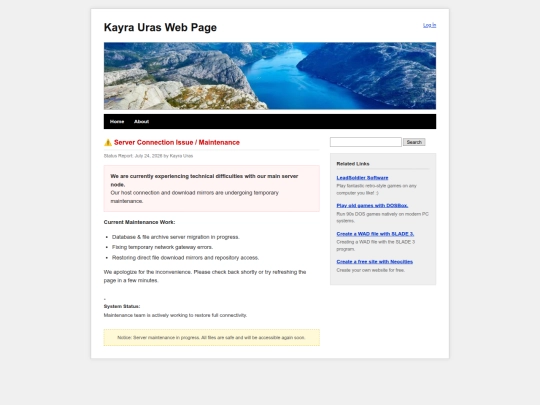This screenshot has width=540, height=405.
Task: Click the Database & file archive migration bullet
Action: click(176, 237)
